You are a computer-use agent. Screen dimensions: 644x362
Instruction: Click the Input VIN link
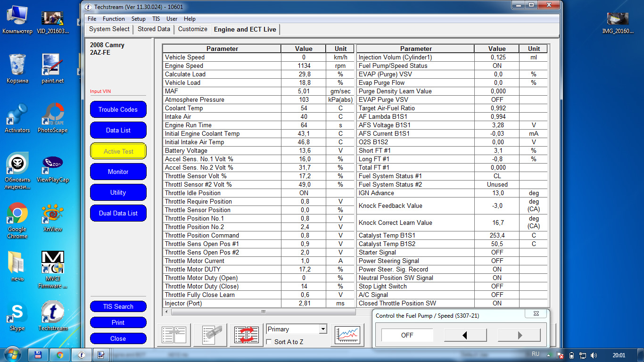pyautogui.click(x=100, y=91)
